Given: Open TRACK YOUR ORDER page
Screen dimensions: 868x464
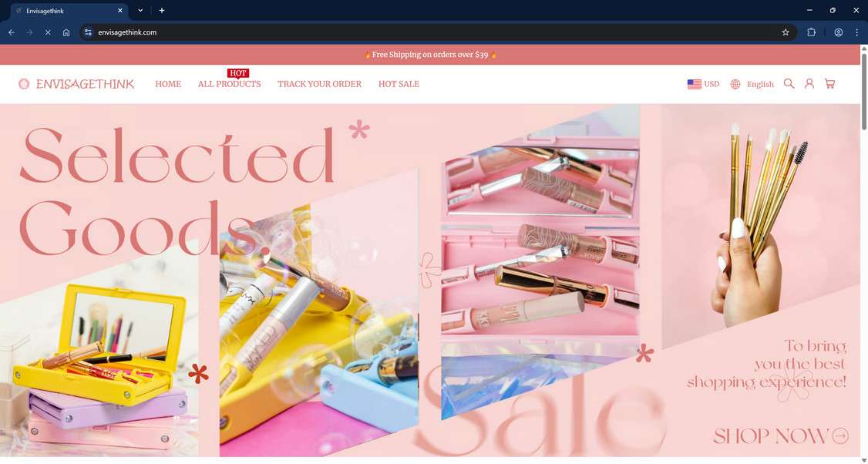Looking at the screenshot, I should click(319, 84).
